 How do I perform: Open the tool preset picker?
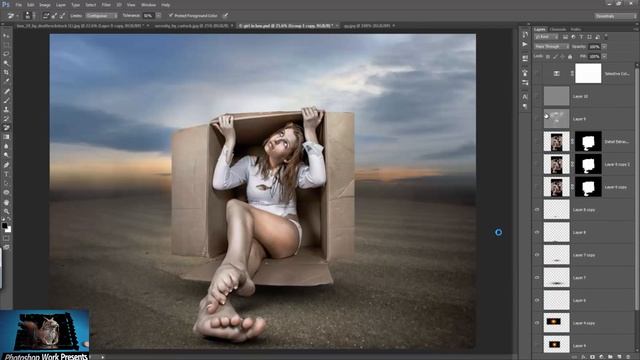coord(12,16)
